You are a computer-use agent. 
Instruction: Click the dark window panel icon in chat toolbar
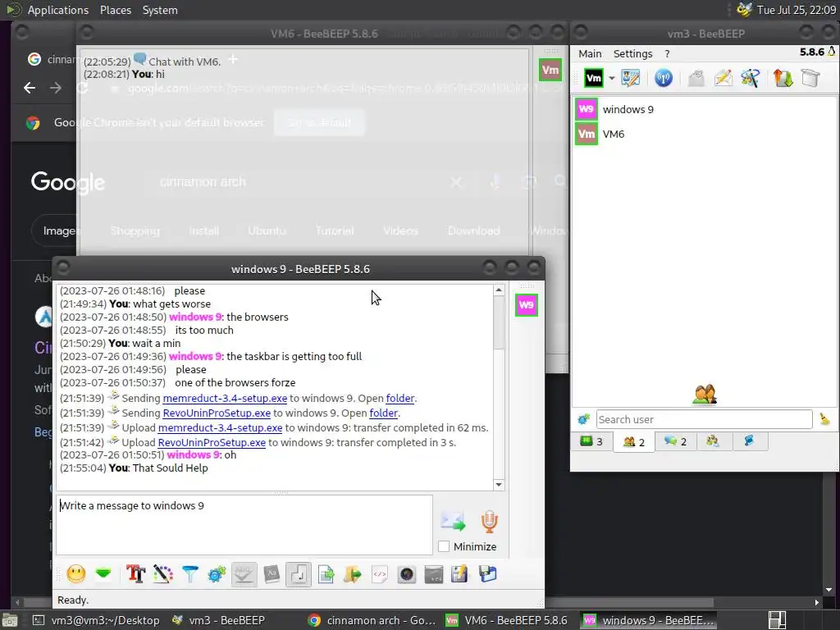(x=433, y=574)
